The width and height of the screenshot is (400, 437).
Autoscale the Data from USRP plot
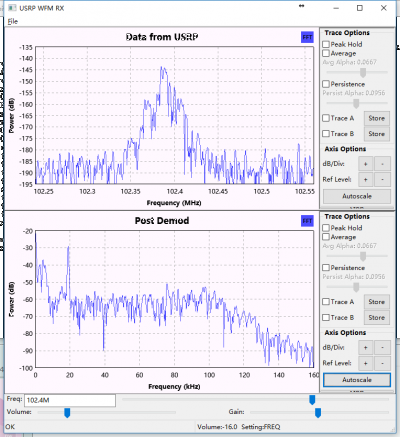(x=357, y=196)
